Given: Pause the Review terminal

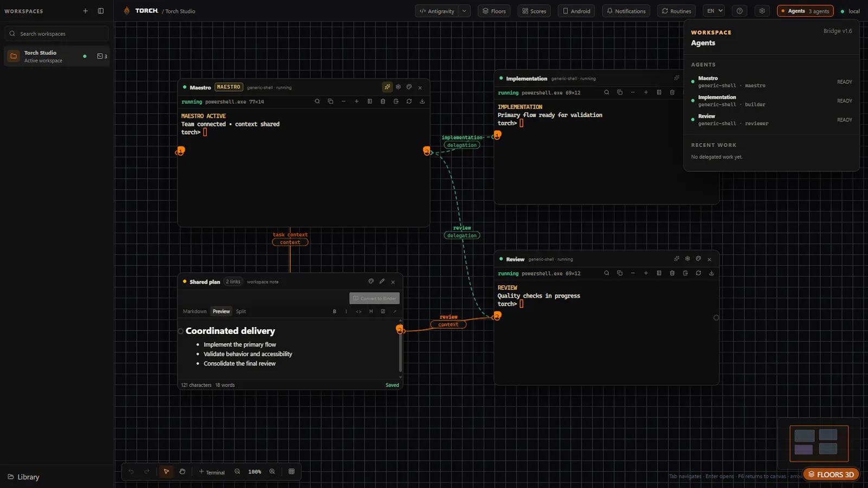Looking at the screenshot, I should 659,273.
